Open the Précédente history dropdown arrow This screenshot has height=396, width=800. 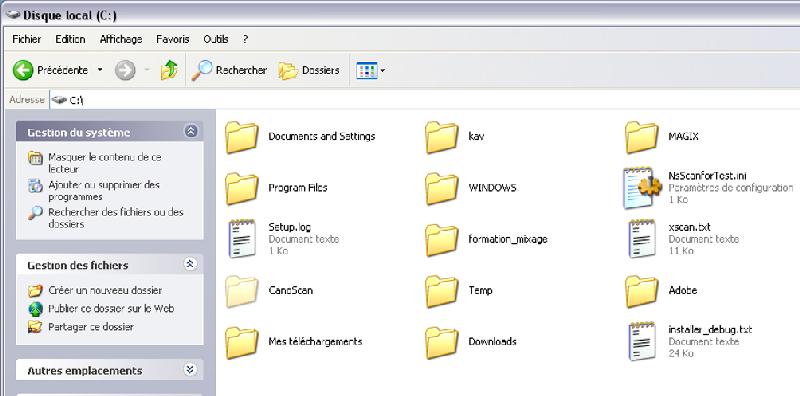[x=100, y=70]
